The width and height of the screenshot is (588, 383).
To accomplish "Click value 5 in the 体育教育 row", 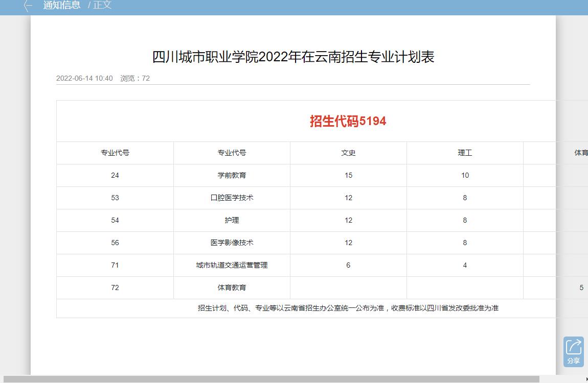I will tap(581, 288).
